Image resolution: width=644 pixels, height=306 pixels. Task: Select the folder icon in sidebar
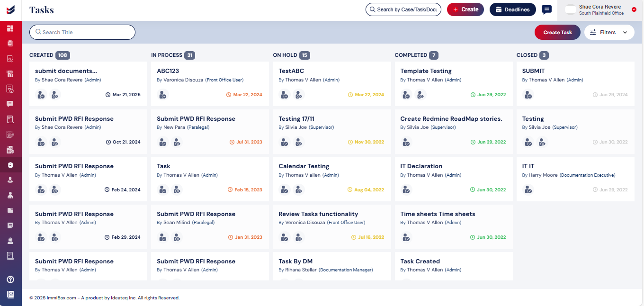pos(10,210)
